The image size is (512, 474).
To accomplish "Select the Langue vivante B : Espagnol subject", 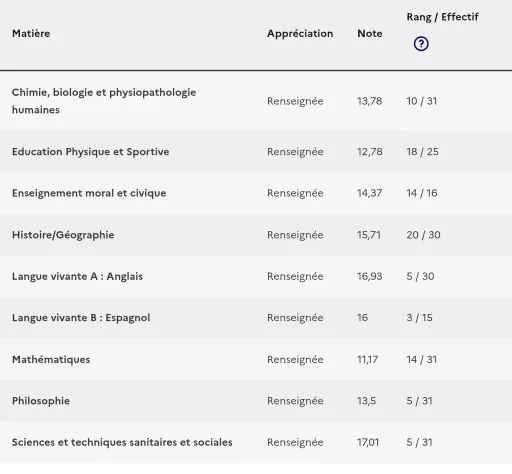I will [81, 318].
